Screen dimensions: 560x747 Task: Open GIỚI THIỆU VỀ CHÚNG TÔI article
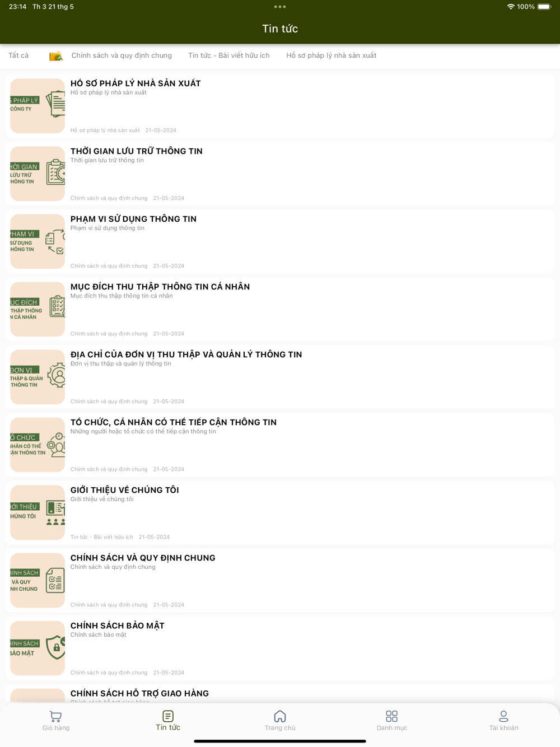tap(280, 512)
